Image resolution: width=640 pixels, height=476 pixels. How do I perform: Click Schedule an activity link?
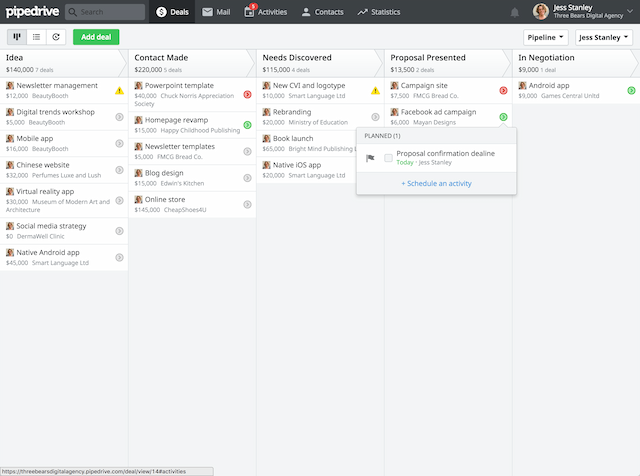coord(436,184)
